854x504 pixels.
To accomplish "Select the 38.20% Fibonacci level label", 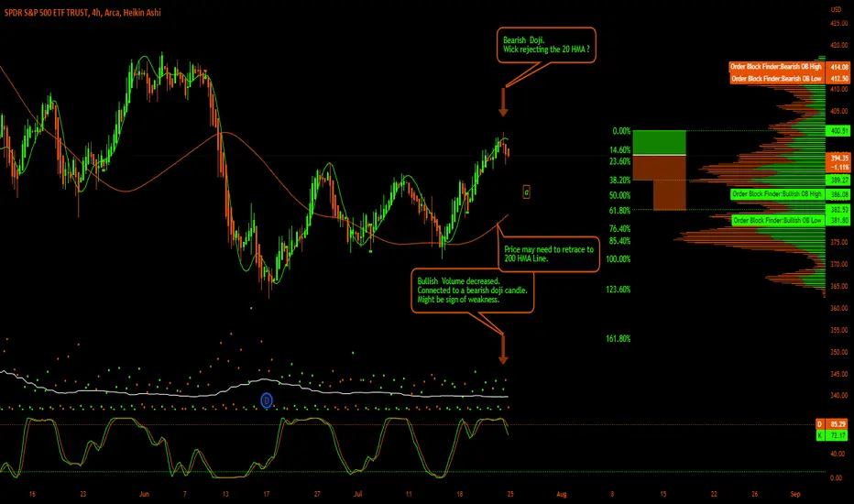I will (619, 180).
